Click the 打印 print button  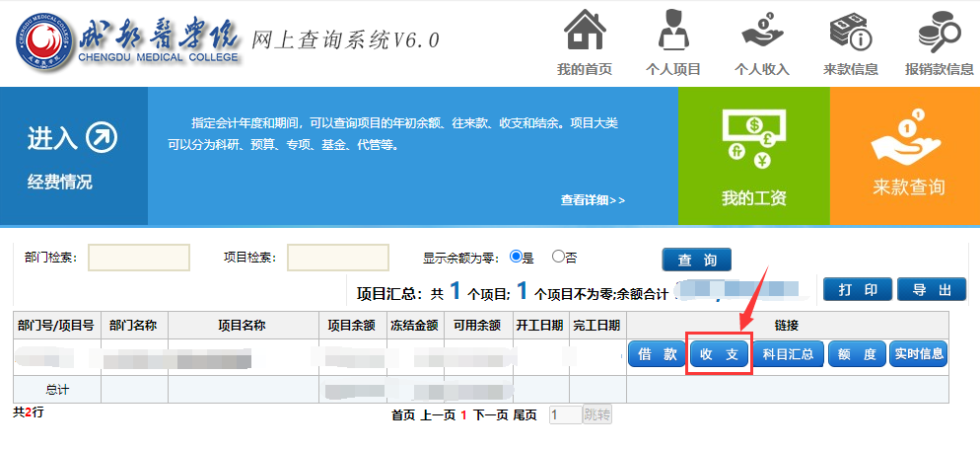857,290
